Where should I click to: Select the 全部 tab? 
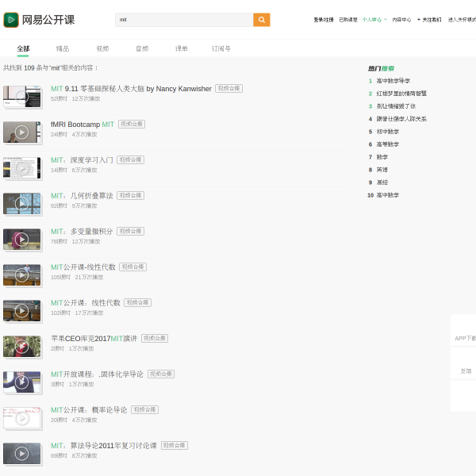click(x=23, y=48)
